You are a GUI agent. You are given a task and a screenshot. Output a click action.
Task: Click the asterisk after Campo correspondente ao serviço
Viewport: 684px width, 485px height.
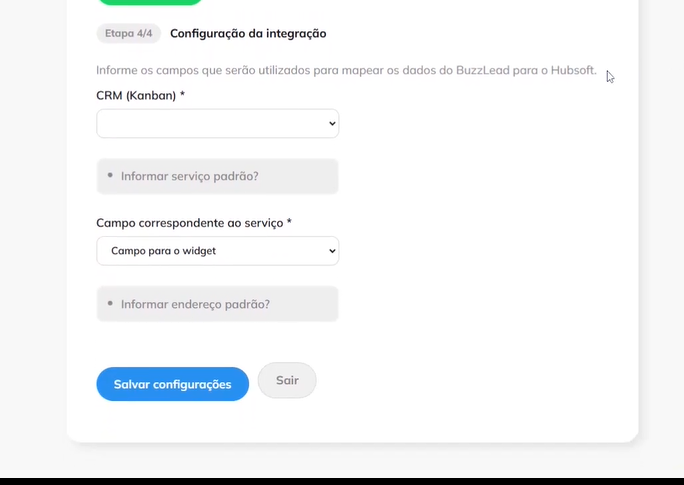pos(289,222)
